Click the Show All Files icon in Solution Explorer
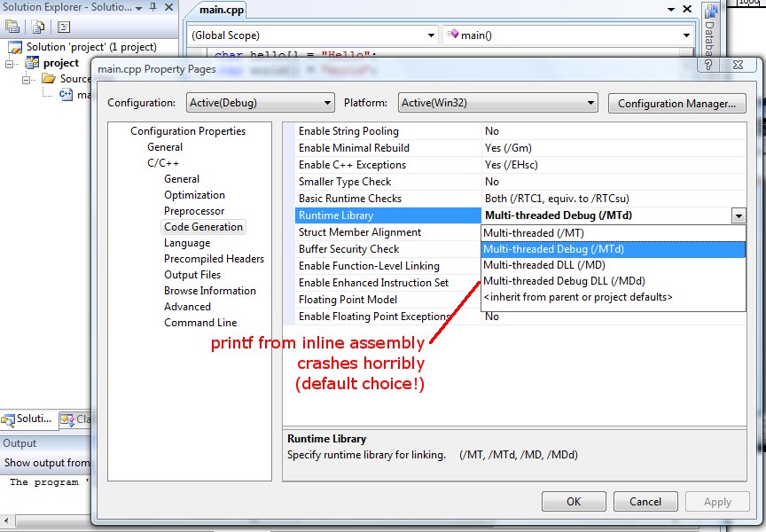766x532 pixels. click(37, 27)
